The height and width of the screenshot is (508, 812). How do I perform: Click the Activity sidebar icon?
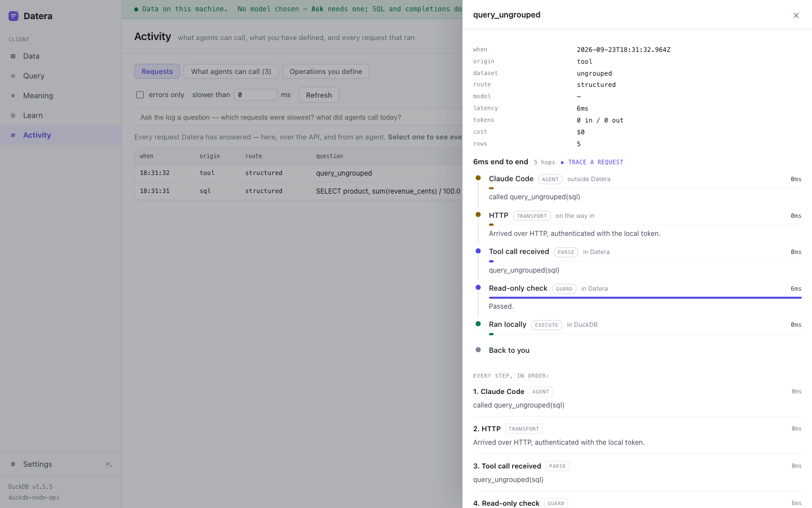[x=13, y=135]
